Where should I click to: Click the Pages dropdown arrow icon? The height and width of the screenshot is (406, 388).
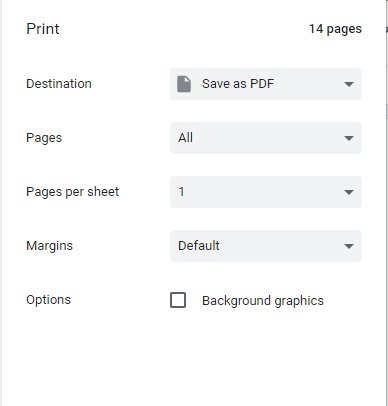click(x=349, y=138)
